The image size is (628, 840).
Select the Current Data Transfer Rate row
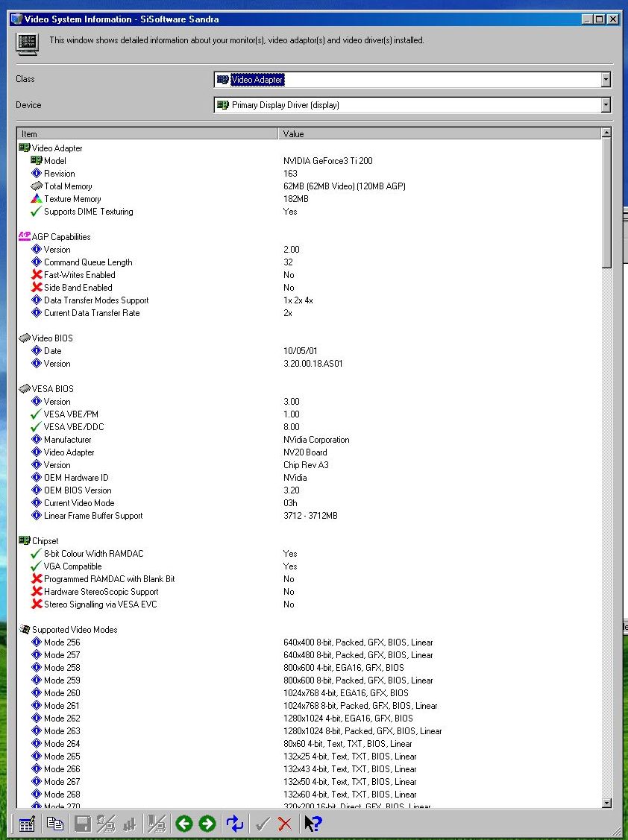(x=310, y=313)
